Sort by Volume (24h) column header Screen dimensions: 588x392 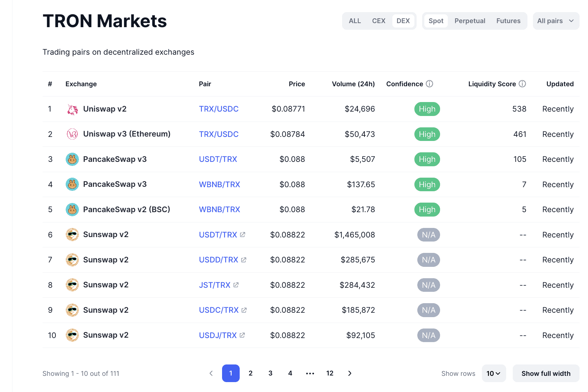(353, 84)
